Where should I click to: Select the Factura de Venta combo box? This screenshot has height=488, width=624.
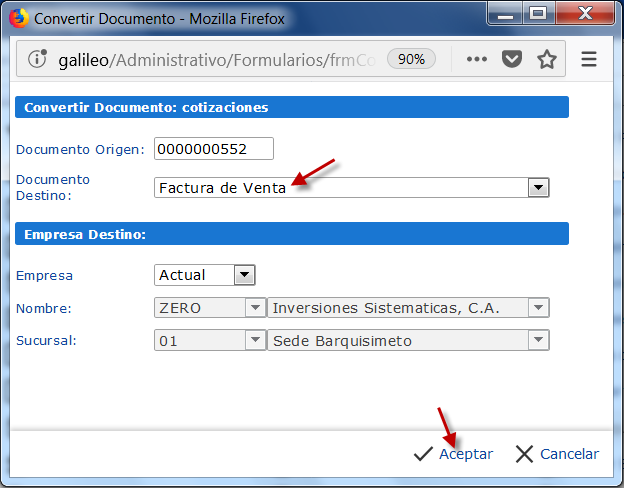(x=352, y=187)
